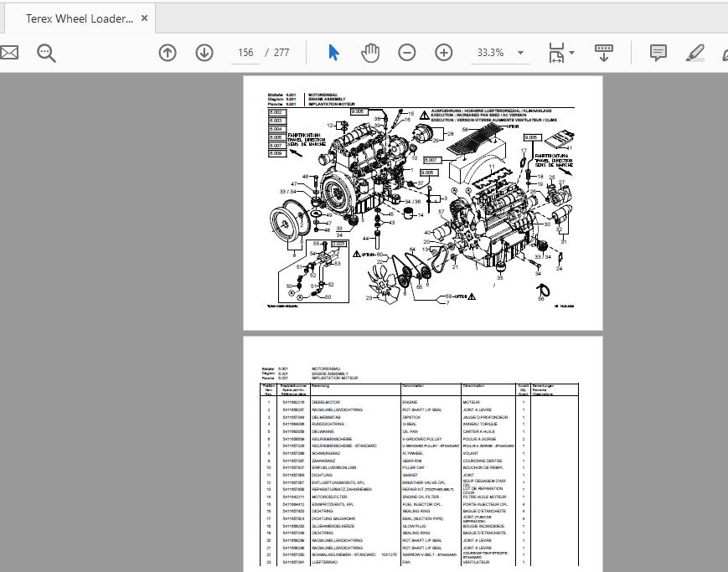The height and width of the screenshot is (572, 728).
Task: Open document search with the magnifier icon
Action: [x=47, y=53]
